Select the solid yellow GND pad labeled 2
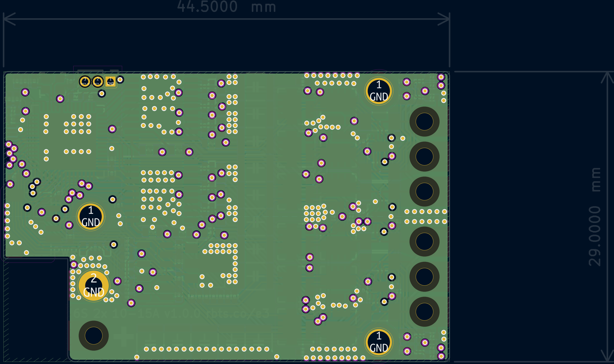614x364 pixels. point(94,286)
